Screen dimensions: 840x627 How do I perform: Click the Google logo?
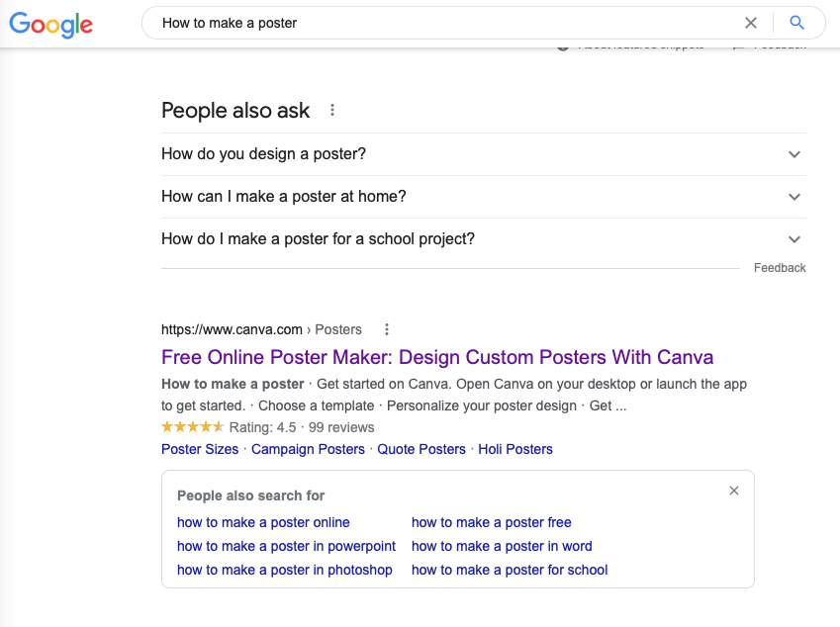point(50,25)
